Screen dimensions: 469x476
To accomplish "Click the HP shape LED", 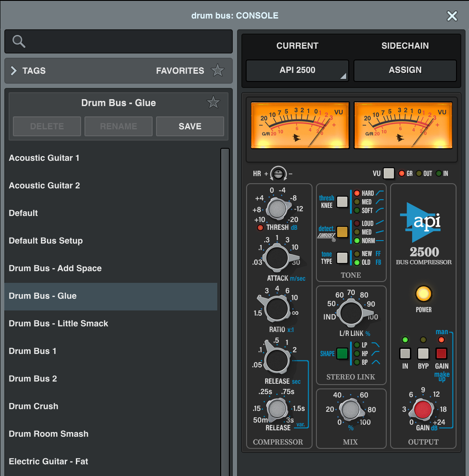I will [357, 354].
